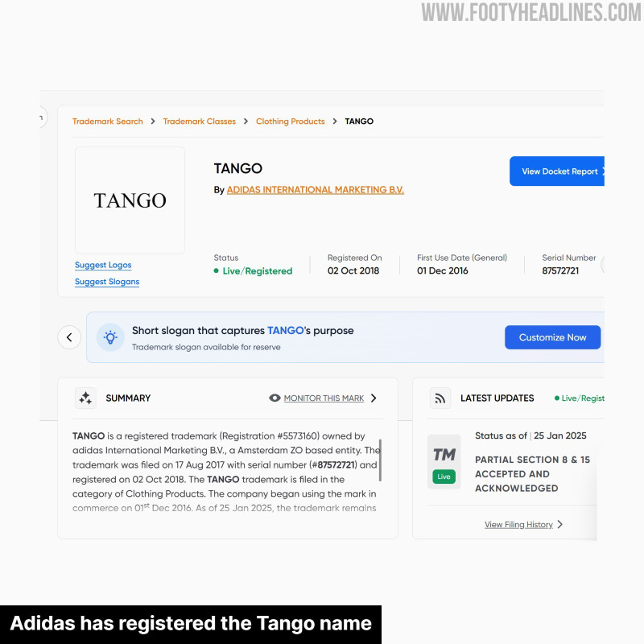Click the TANGO trademark logo thumbnail
Screen dimensions: 644x644
click(130, 200)
